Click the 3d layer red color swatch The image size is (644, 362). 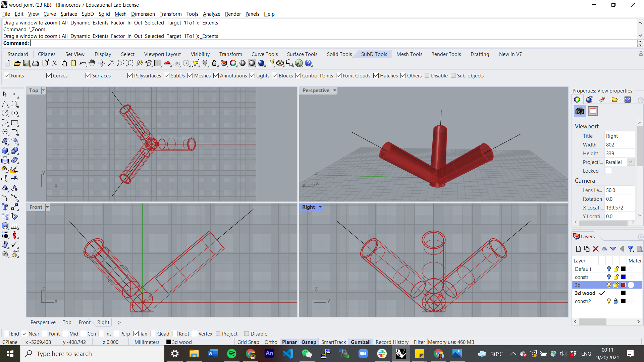coord(623,285)
